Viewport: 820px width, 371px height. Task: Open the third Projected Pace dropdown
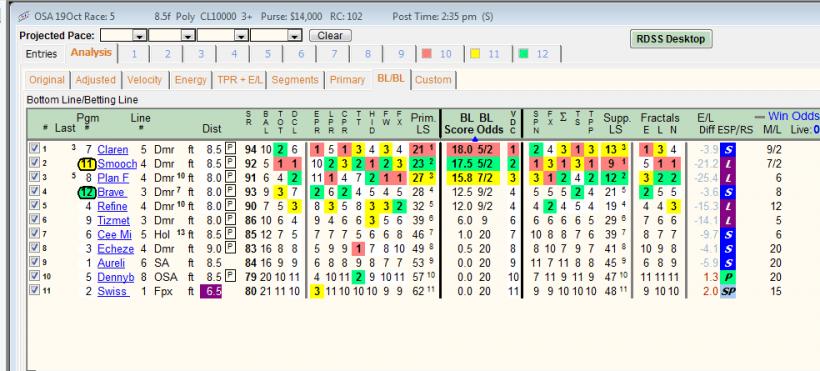click(241, 36)
